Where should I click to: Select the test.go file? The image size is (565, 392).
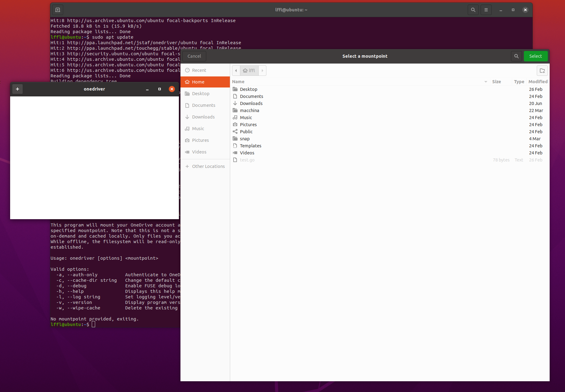247,160
